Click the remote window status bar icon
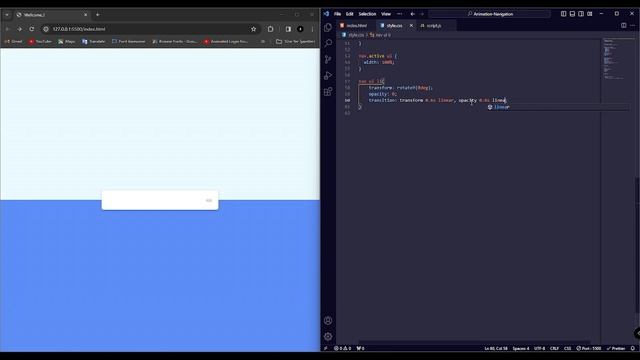The image size is (640, 360). click(x=325, y=348)
